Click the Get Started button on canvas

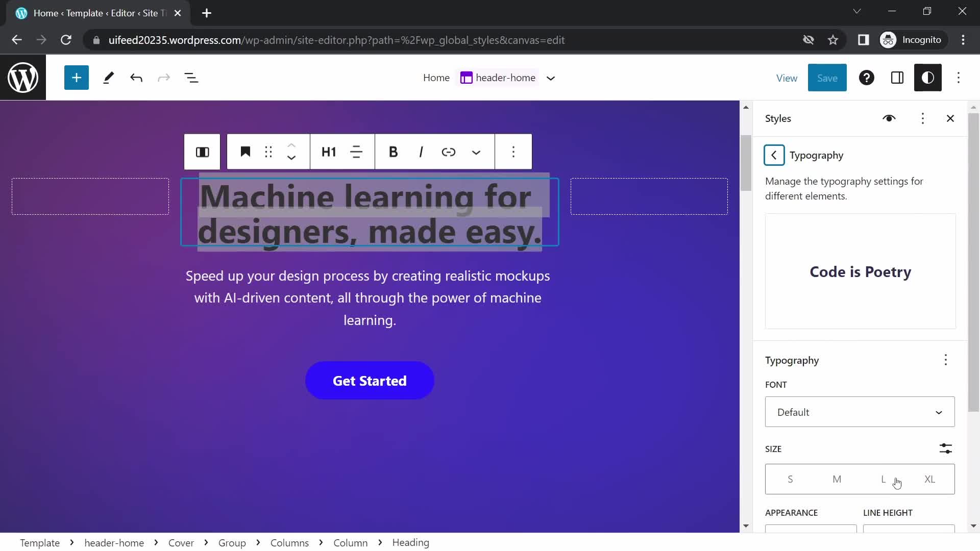click(x=370, y=380)
